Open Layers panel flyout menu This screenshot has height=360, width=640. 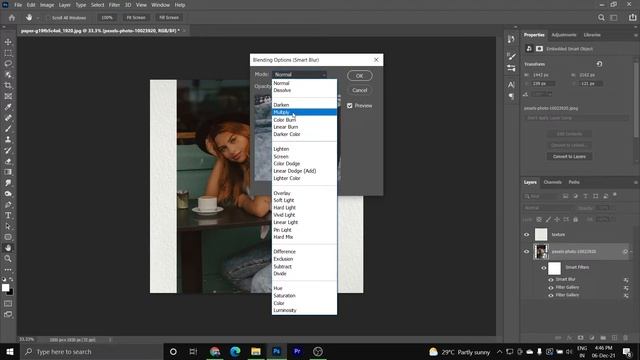[636, 182]
